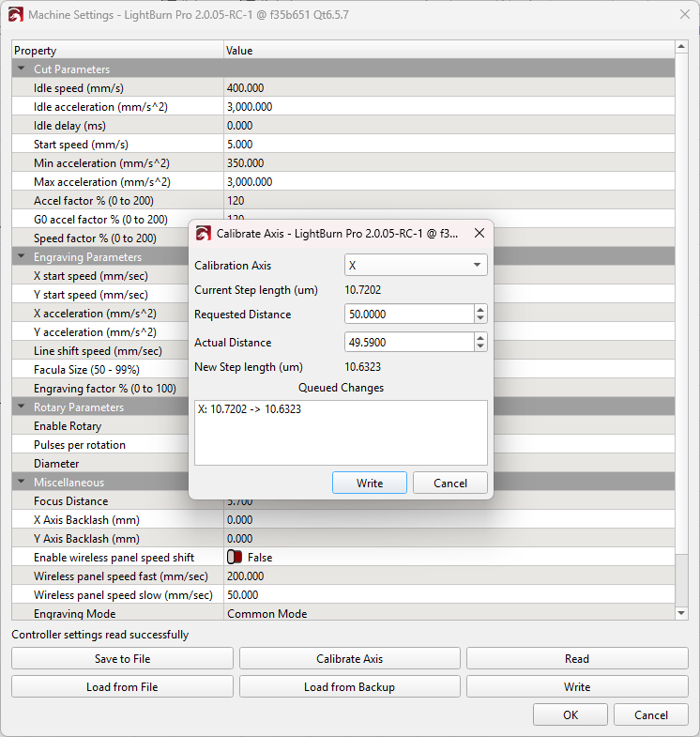700x737 pixels.
Task: Select the Diameter row label
Action: coord(56,464)
